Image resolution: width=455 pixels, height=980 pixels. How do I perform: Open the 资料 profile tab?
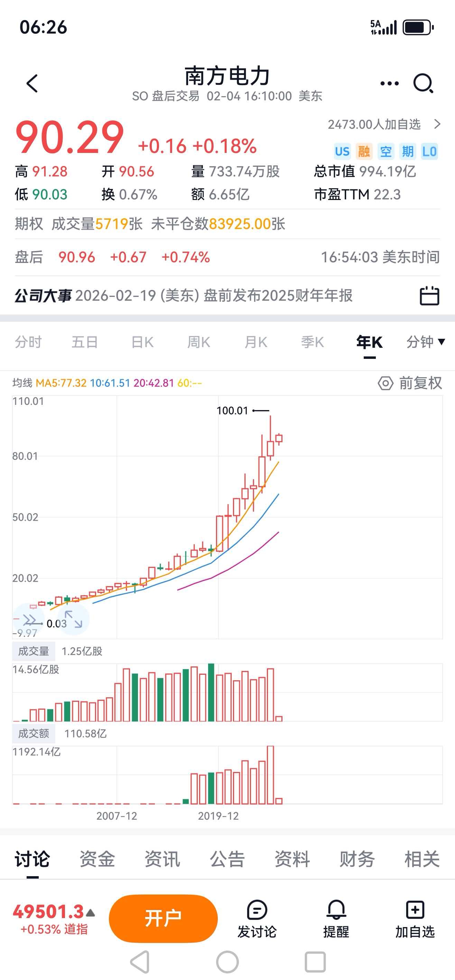point(292,859)
